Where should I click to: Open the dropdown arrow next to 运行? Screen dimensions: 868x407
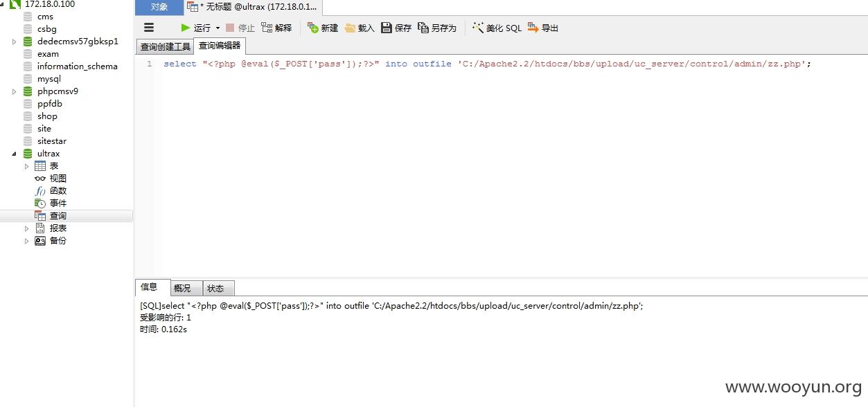click(218, 28)
